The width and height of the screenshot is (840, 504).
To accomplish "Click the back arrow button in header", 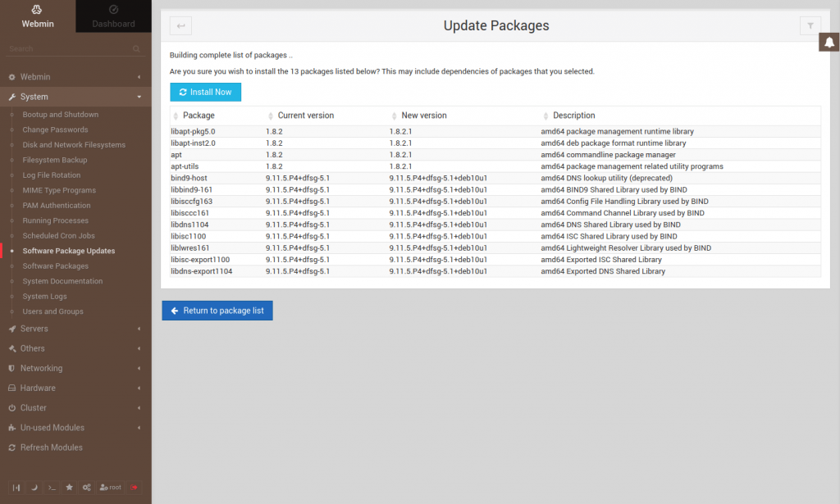I will click(180, 25).
